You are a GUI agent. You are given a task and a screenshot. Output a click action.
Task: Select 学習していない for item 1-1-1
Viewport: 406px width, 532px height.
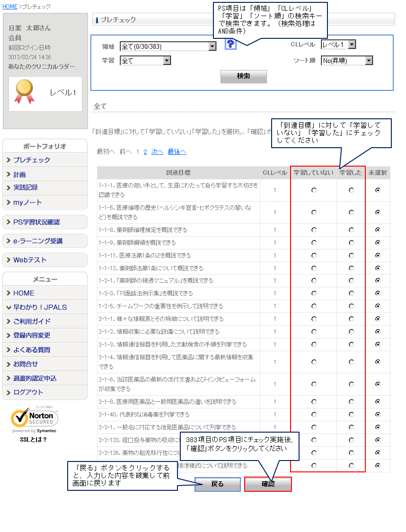click(314, 190)
